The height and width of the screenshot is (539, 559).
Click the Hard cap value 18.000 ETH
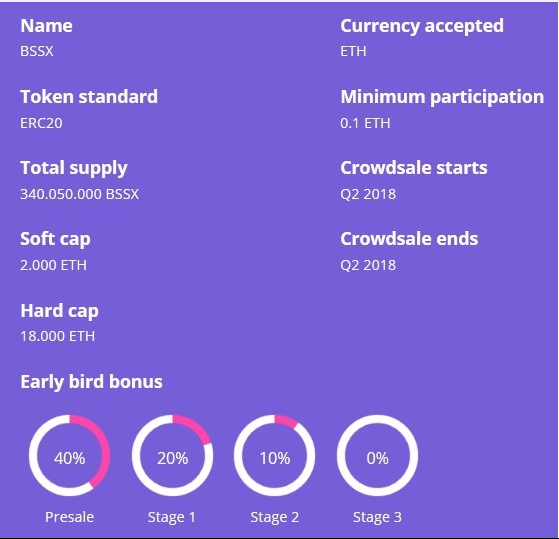(57, 336)
